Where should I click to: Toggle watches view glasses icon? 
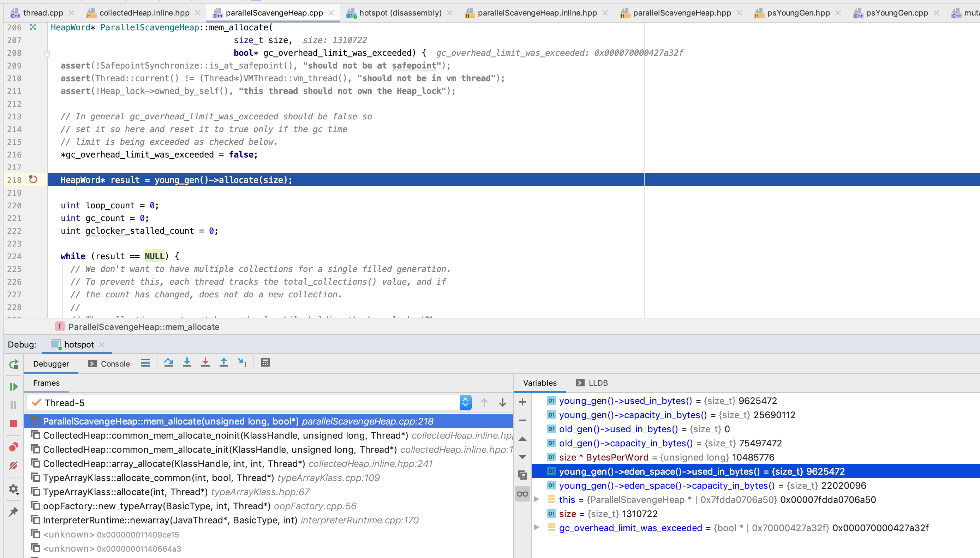(x=522, y=494)
